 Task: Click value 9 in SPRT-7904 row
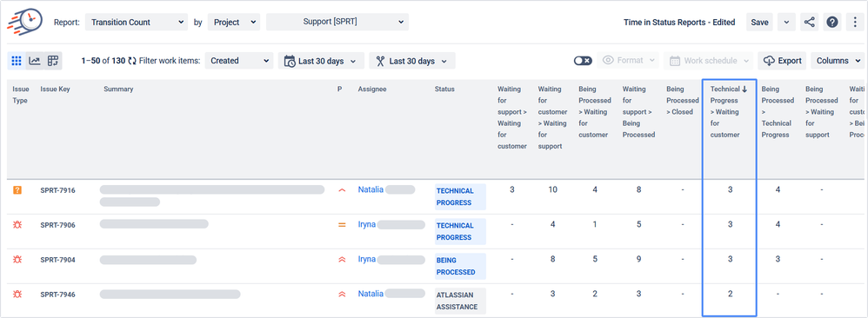tap(638, 259)
